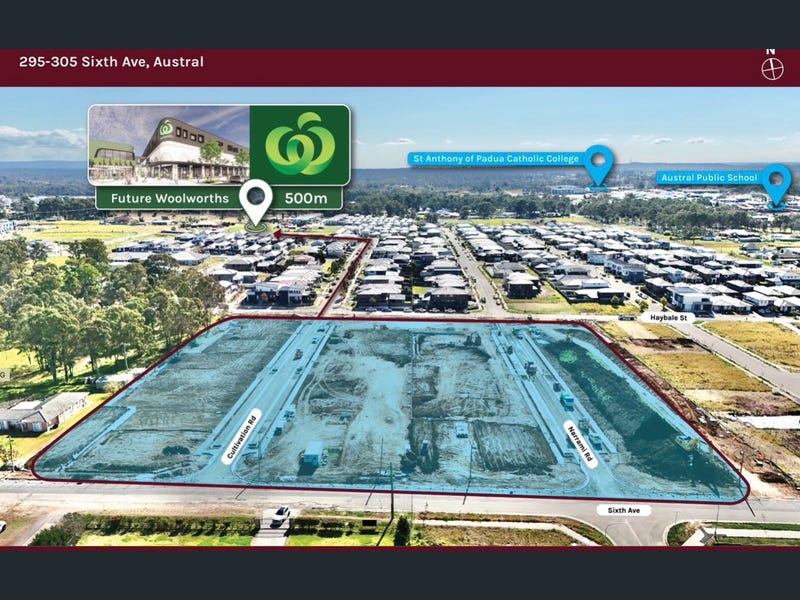The image size is (800, 600).
Task: Click the blue highlighted site area centre
Action: point(400,410)
